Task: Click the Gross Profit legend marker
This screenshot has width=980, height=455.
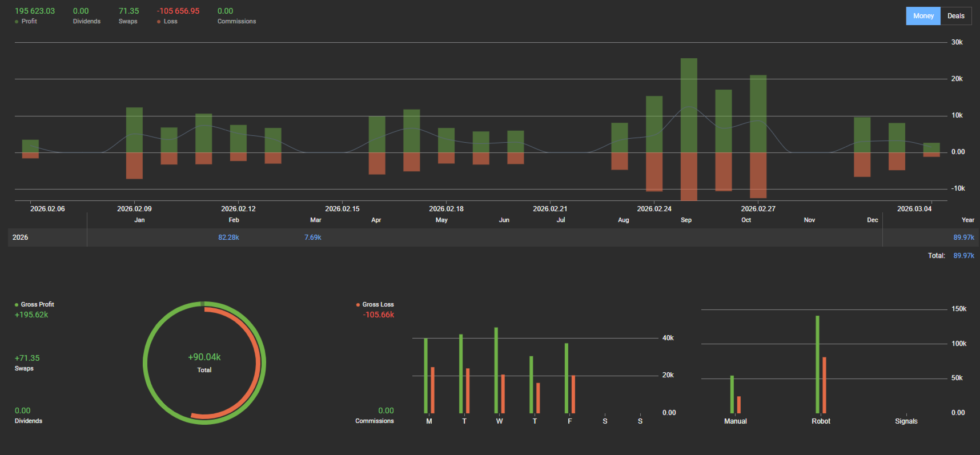Action: coord(17,305)
